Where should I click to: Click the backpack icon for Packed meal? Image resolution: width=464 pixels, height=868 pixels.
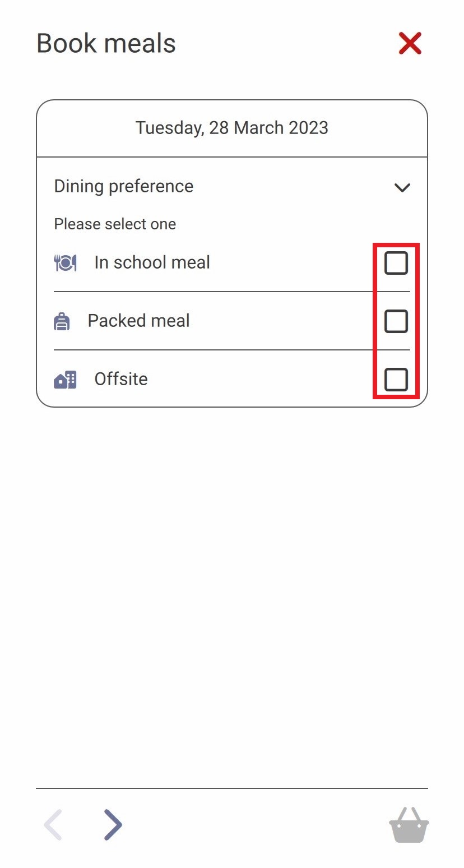pyautogui.click(x=62, y=321)
